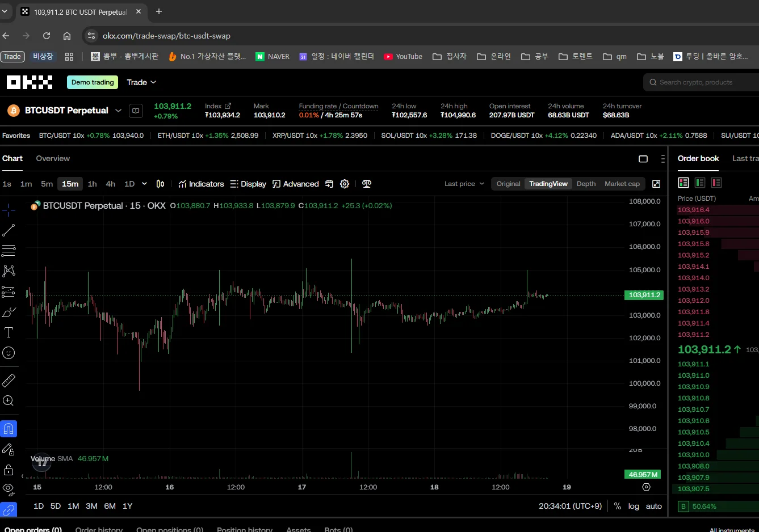The height and width of the screenshot is (532, 759).
Task: Select the text annotation tool
Action: (9, 332)
